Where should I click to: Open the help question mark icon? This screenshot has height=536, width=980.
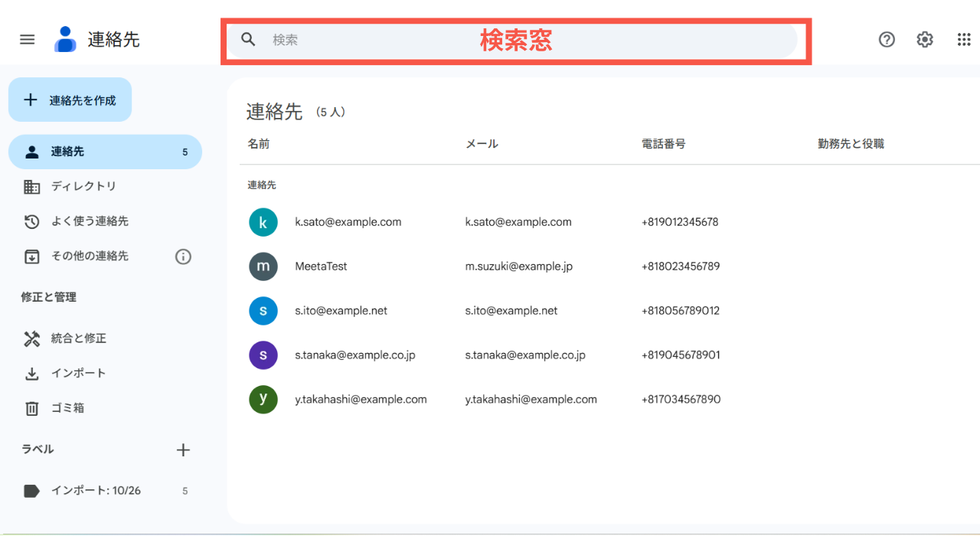887,39
